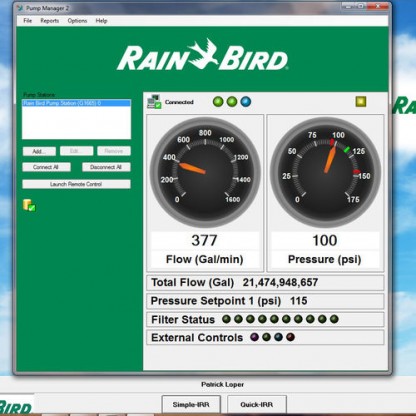Click the Disconnect All button
This screenshot has width=416, height=416.
106,167
